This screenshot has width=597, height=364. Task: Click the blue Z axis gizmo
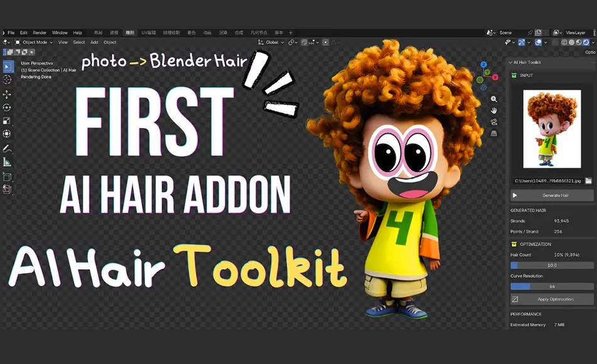(x=483, y=65)
